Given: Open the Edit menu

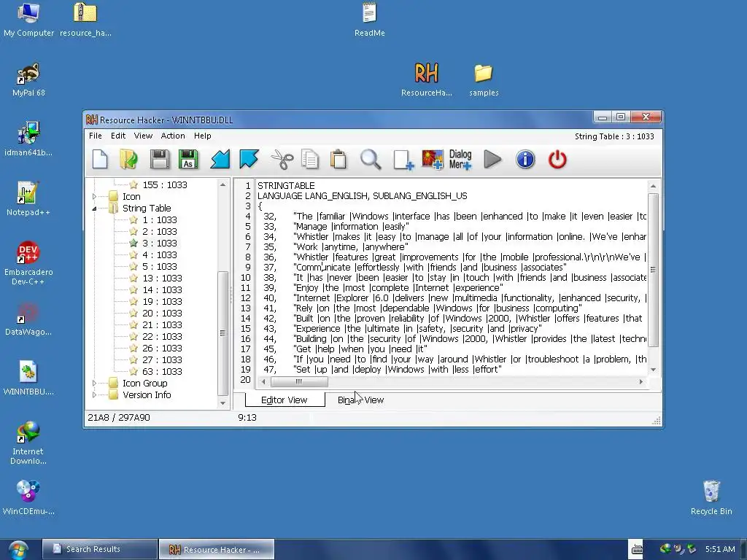Looking at the screenshot, I should coord(118,136).
